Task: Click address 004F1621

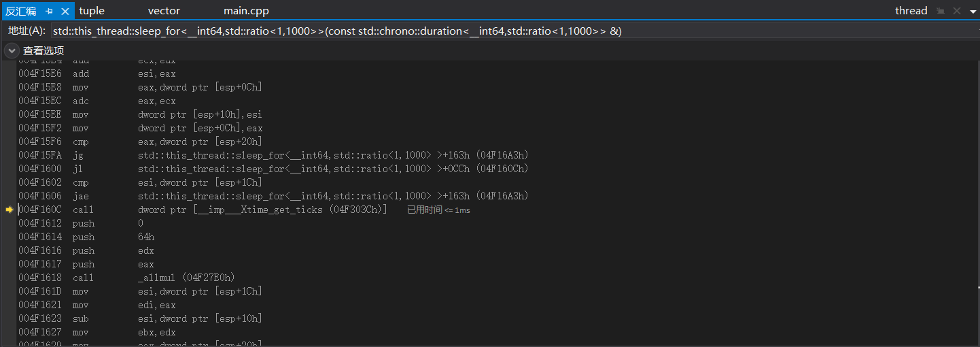Action: pos(40,305)
